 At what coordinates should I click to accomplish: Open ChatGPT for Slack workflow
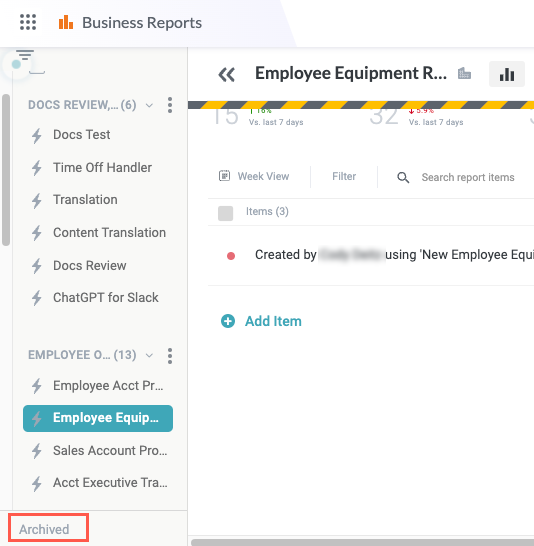pyautogui.click(x=105, y=298)
